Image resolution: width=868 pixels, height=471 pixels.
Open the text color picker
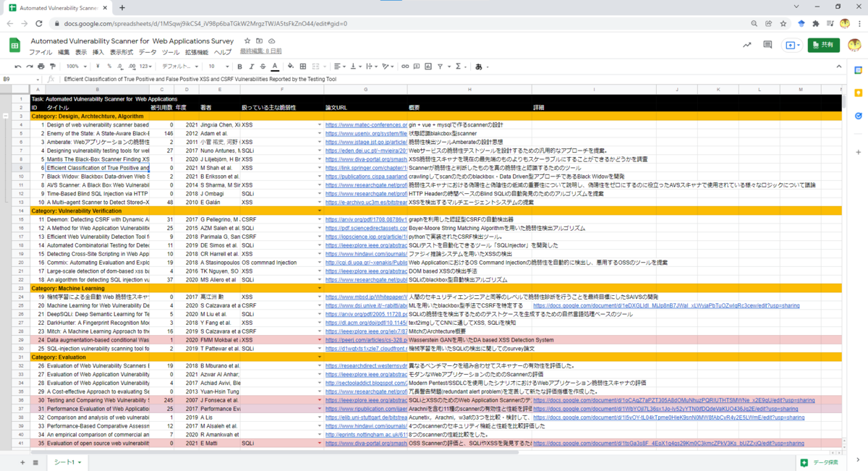pyautogui.click(x=274, y=66)
